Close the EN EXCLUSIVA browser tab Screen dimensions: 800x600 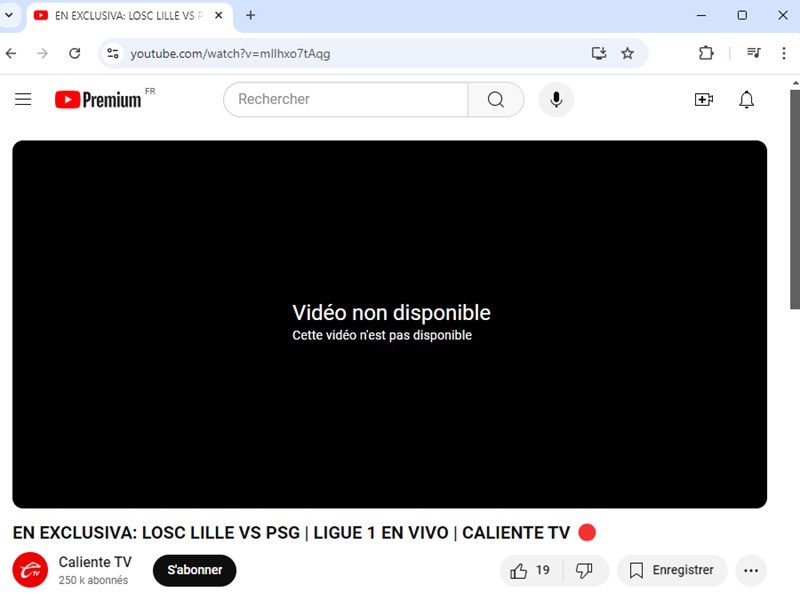pos(218,15)
